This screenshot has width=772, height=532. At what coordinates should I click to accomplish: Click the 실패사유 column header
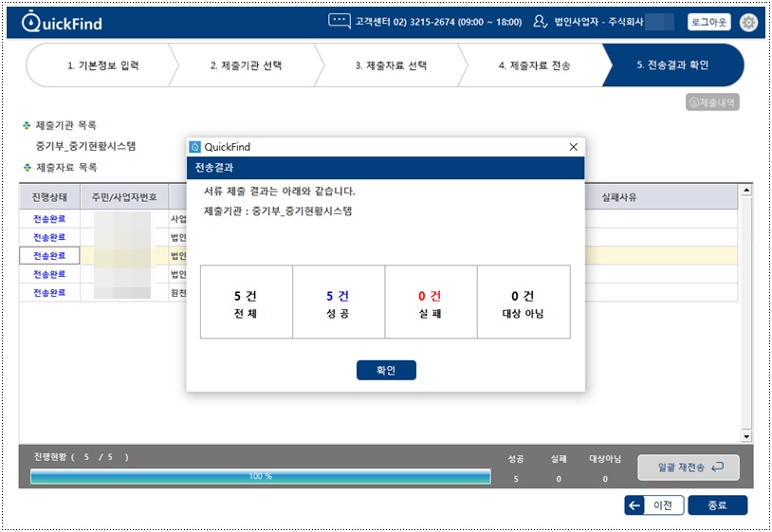619,197
